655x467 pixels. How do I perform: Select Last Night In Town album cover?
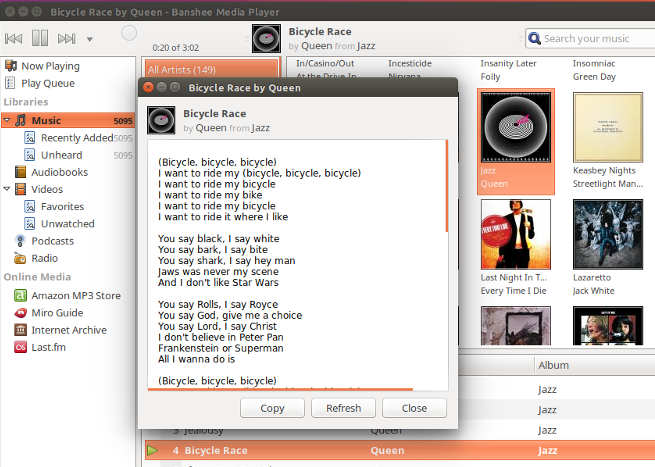pos(516,234)
